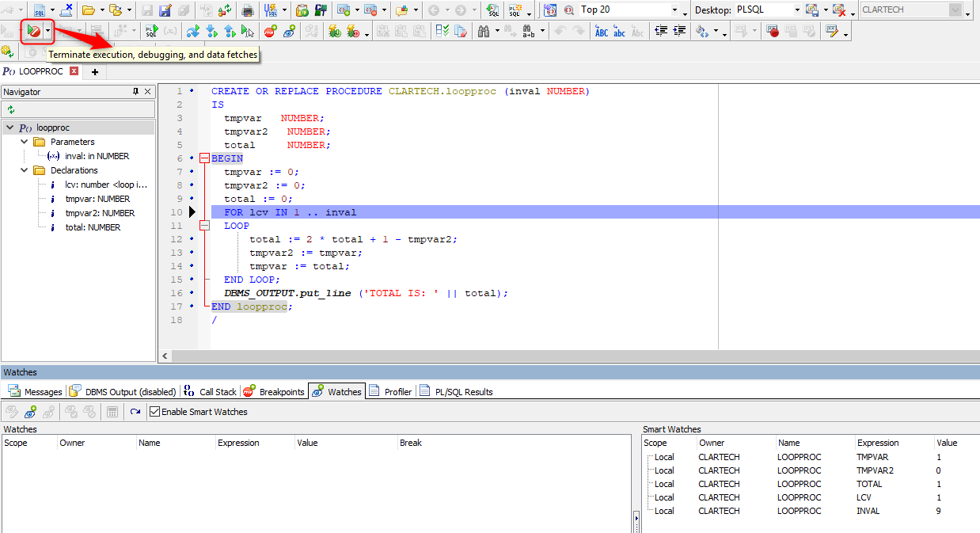Click the open file folder icon
The height and width of the screenshot is (533, 980).
89,10
